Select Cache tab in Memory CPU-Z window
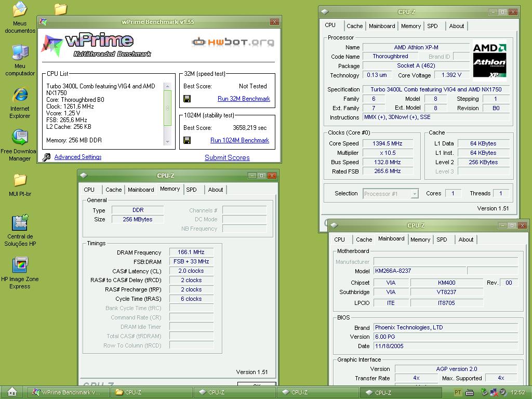532x399 pixels. (x=113, y=190)
